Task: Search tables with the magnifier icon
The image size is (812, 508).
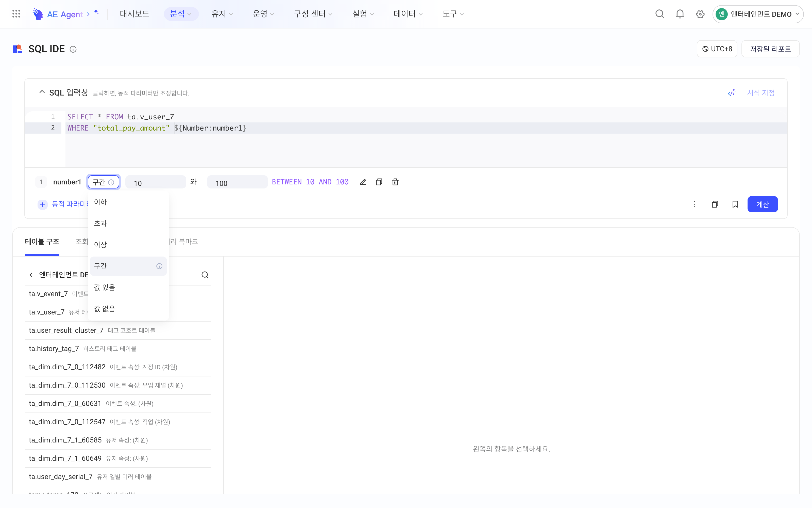Action: [x=205, y=275]
